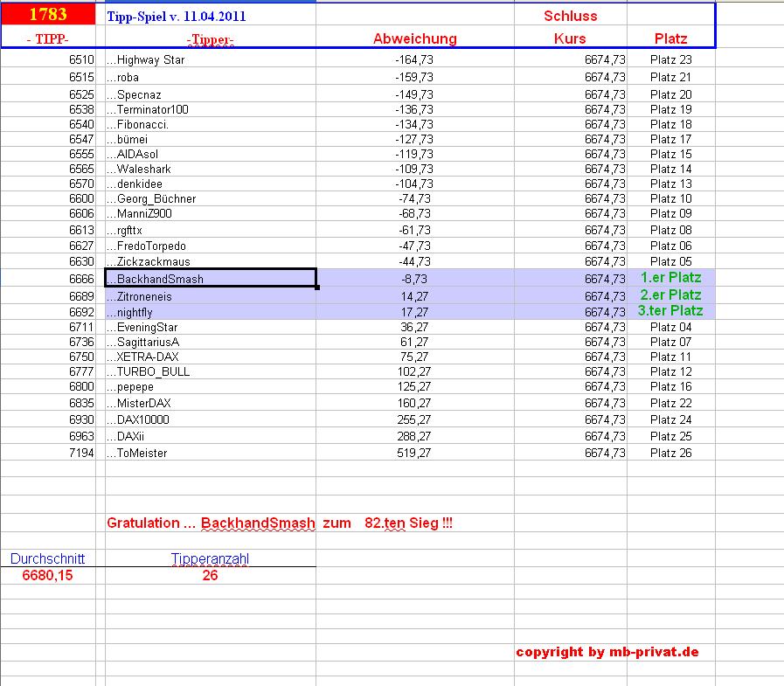Select the '...Terminator100' cell
Screen dimensions: 784x686
pyautogui.click(x=211, y=109)
